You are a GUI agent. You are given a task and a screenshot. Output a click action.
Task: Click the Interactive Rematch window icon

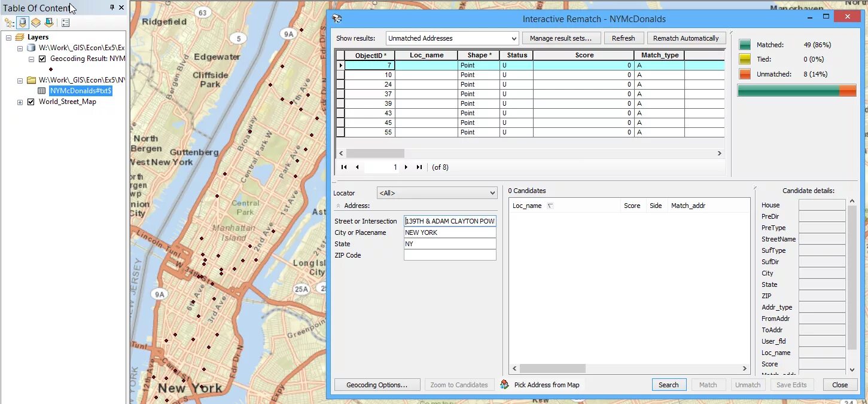pyautogui.click(x=337, y=19)
